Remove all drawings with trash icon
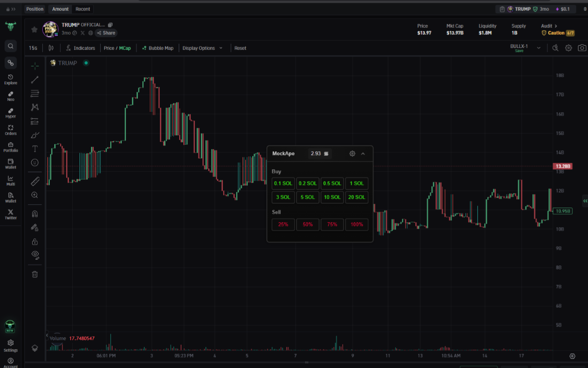Viewport: 588px width, 368px height. pos(34,274)
